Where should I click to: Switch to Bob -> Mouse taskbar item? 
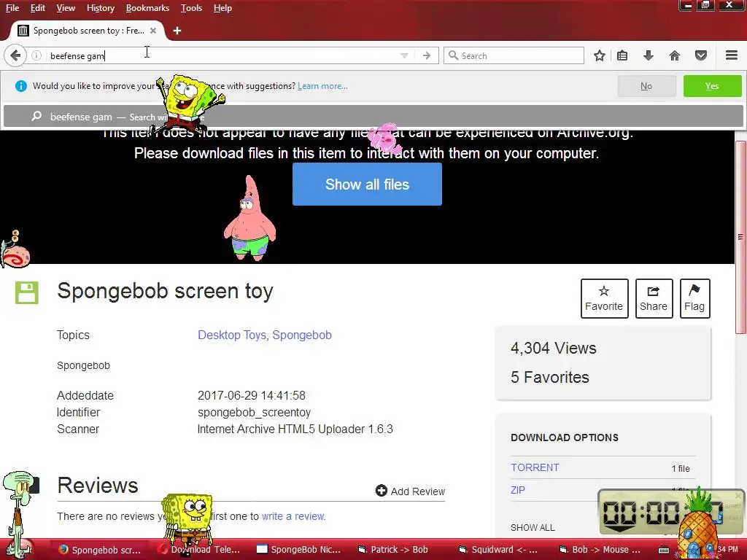[600, 550]
